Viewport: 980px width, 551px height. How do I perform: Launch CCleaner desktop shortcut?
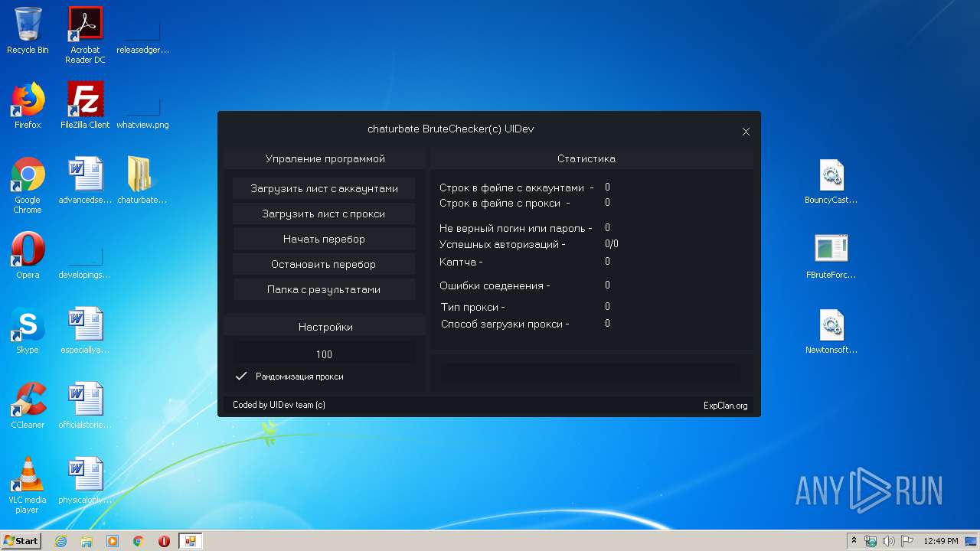(x=28, y=406)
